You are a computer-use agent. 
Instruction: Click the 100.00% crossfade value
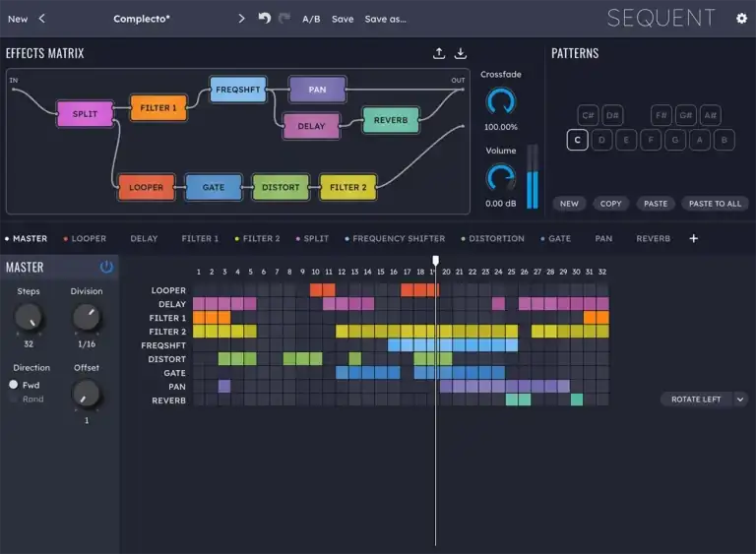click(501, 127)
